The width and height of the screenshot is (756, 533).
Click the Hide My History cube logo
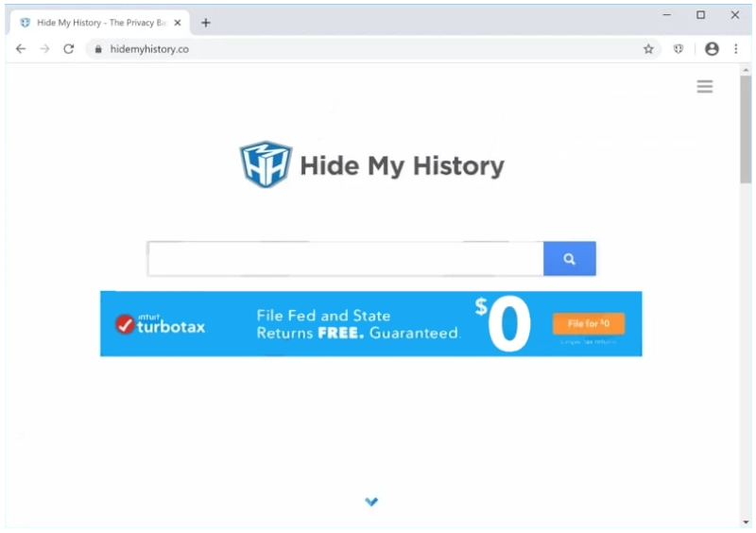tap(265, 165)
